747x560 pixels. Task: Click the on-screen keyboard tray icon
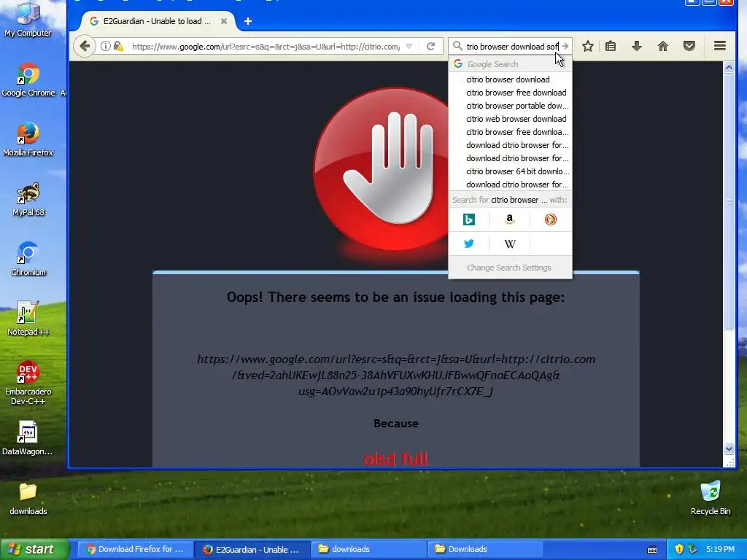coord(652,550)
